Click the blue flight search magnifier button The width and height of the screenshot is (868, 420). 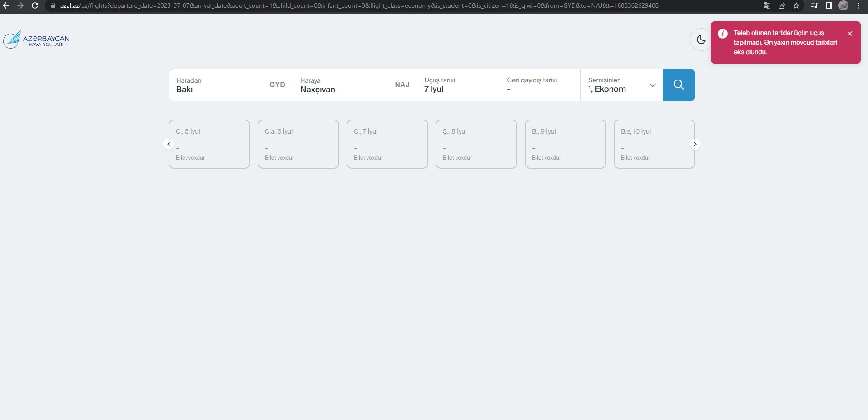[679, 85]
